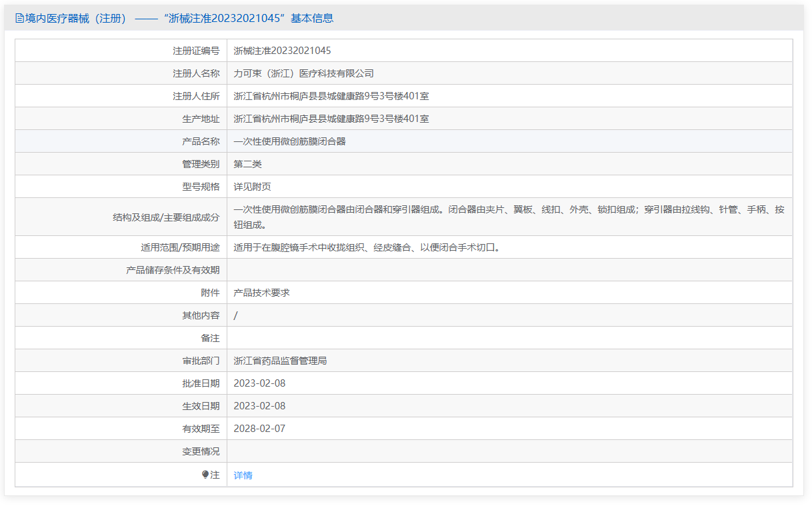Click the 有效期至 label

[201, 429]
